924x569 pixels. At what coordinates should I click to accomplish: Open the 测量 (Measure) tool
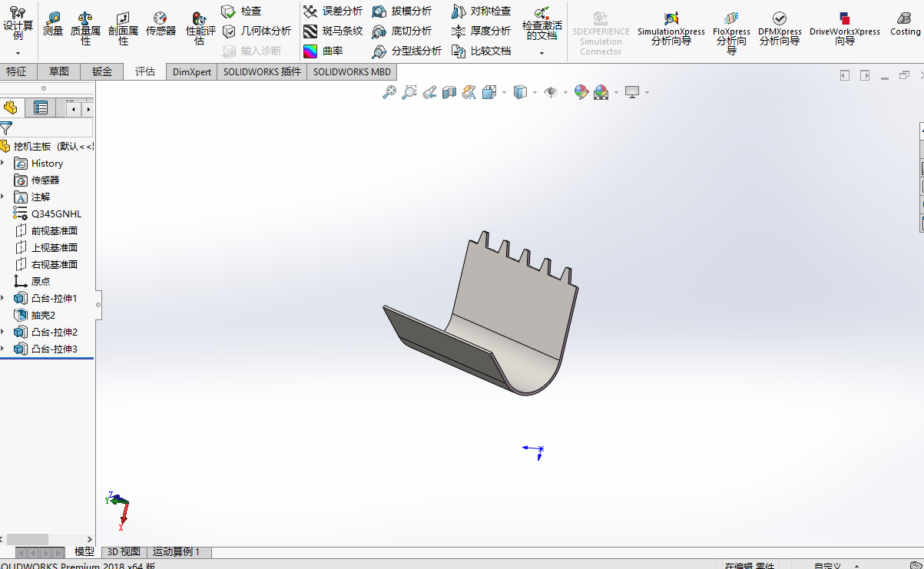(x=52, y=24)
